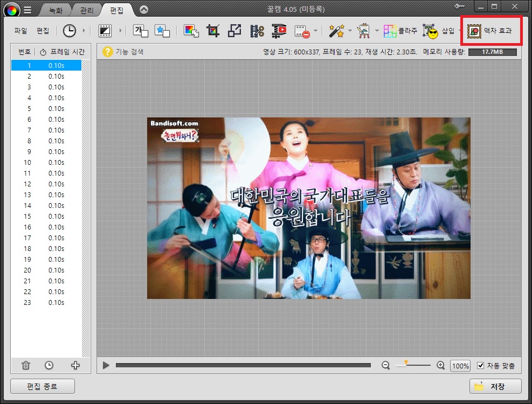Open the 편집 menu in the toolbar
Viewport: 532px width, 404px height.
tap(43, 31)
